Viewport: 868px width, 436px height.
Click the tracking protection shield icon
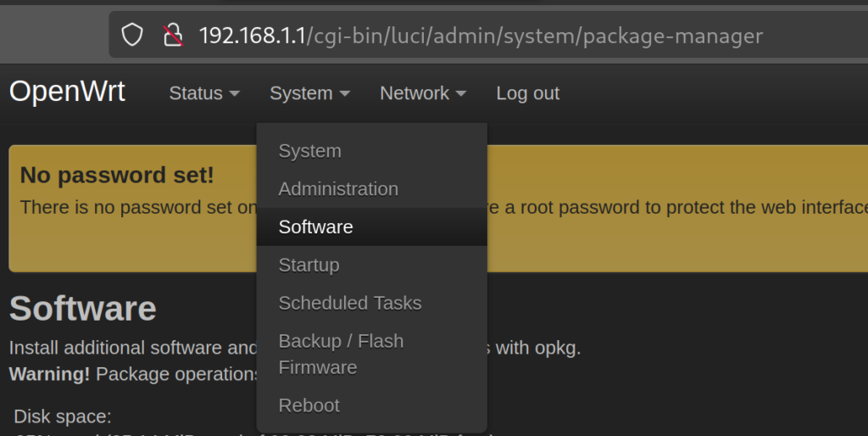(131, 35)
